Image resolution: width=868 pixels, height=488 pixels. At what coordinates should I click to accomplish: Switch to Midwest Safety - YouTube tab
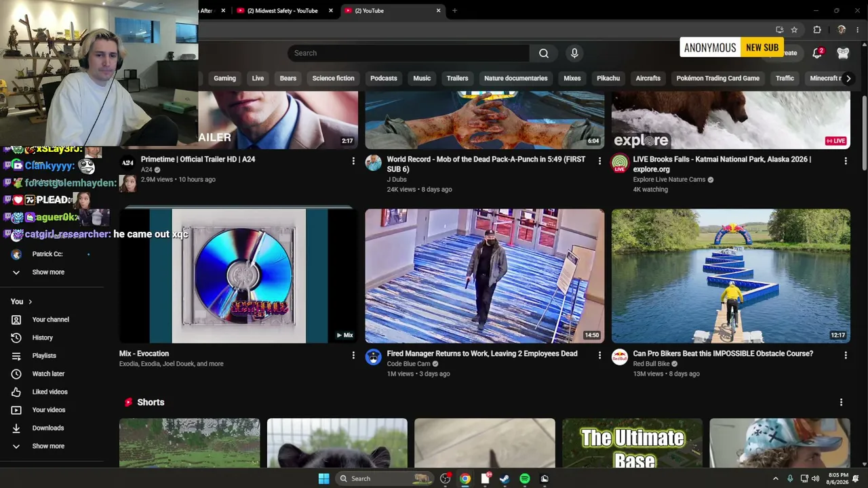tap(282, 11)
